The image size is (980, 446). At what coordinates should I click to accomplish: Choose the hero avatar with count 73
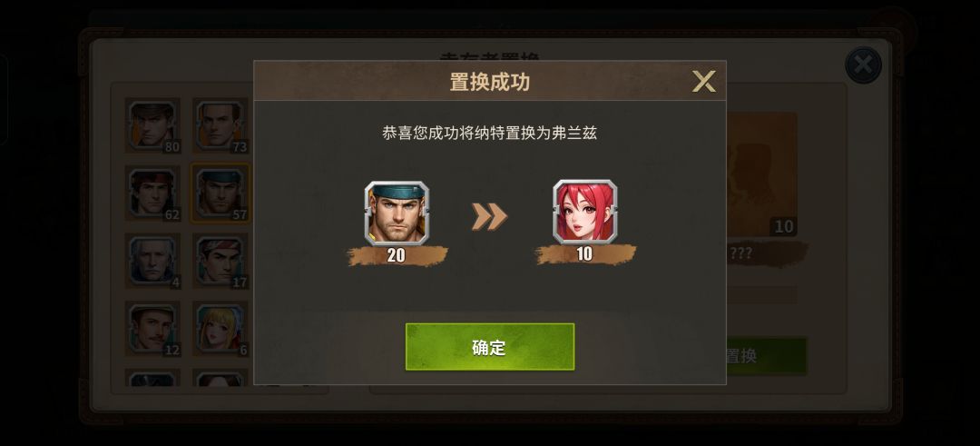point(220,125)
